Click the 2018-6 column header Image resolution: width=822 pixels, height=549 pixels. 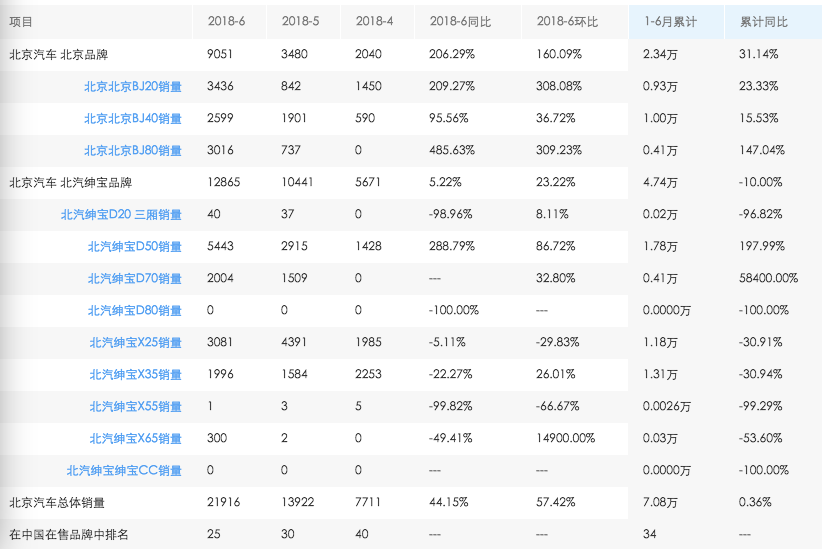[x=226, y=21]
